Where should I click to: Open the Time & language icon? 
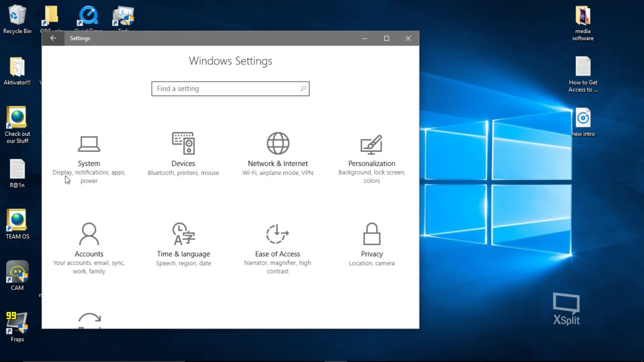[x=183, y=234]
